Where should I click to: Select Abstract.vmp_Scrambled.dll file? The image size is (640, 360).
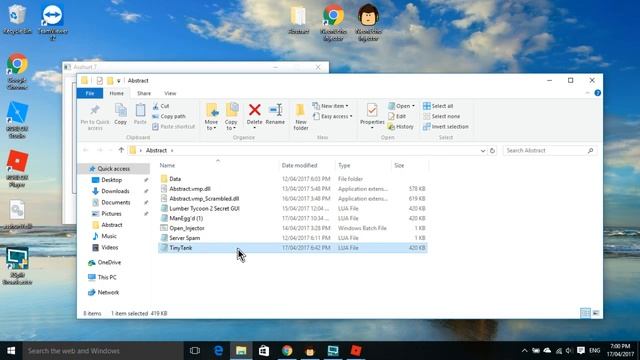click(x=293, y=198)
